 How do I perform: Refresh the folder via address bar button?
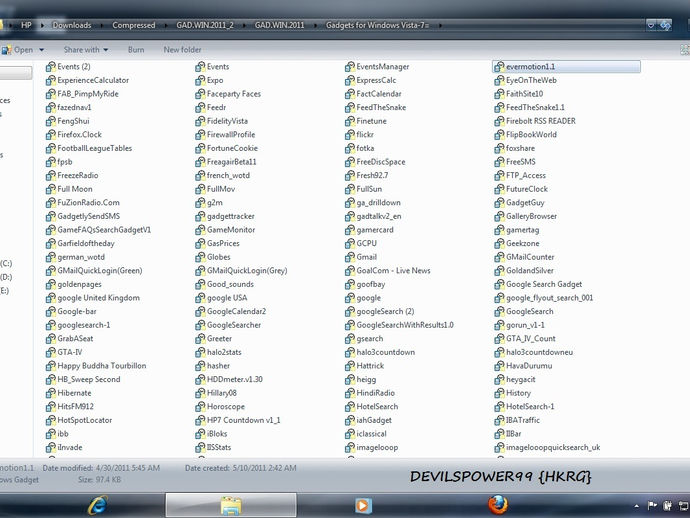pyautogui.click(x=665, y=26)
